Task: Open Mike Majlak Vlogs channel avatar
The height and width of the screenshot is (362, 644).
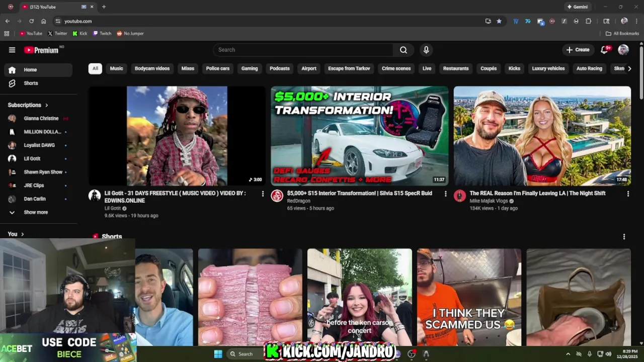Action: pos(460,196)
